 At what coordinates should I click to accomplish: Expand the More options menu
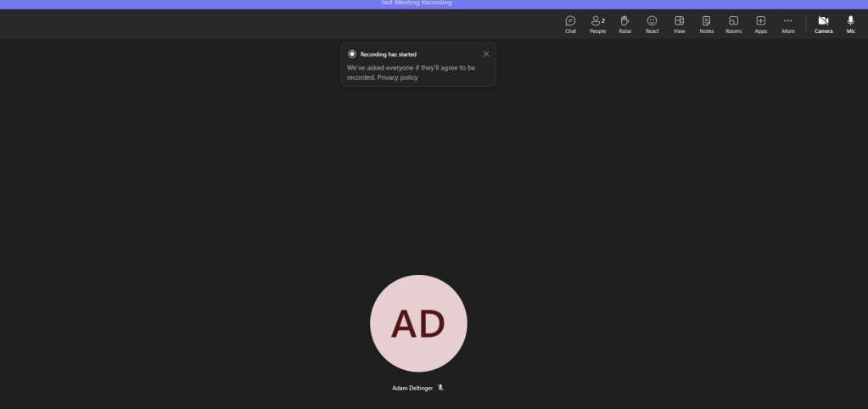click(787, 24)
